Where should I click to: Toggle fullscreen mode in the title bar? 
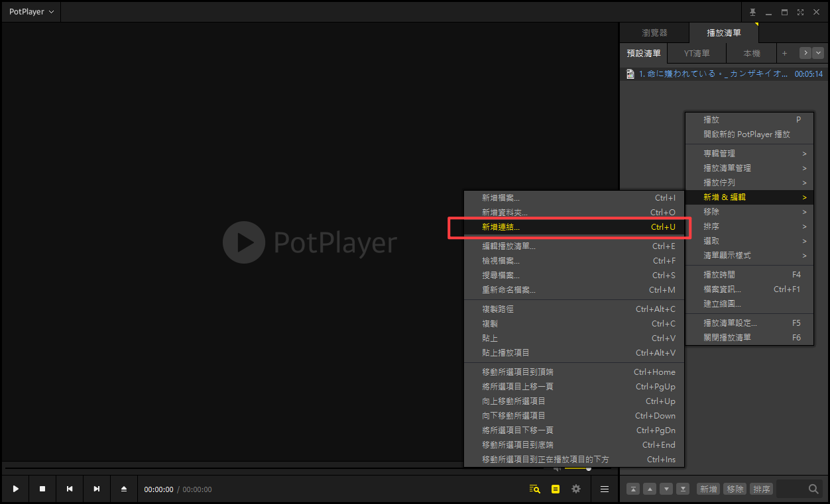(x=800, y=12)
